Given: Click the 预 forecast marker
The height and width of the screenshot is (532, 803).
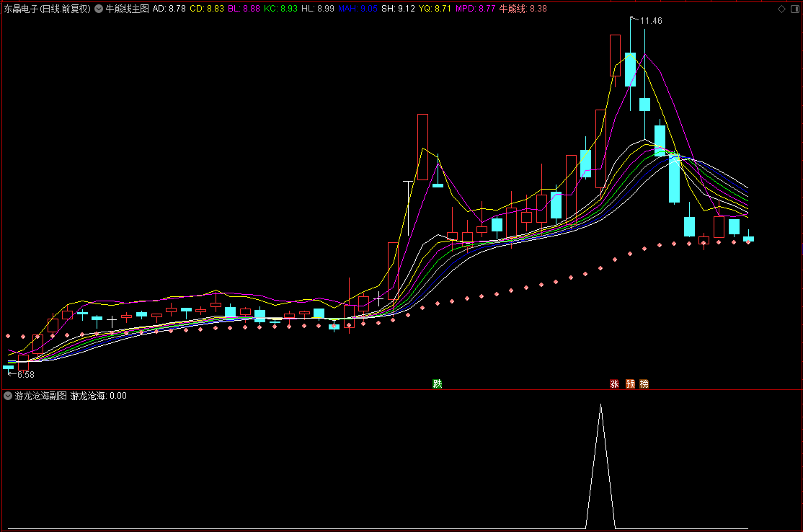Looking at the screenshot, I should point(631,384).
